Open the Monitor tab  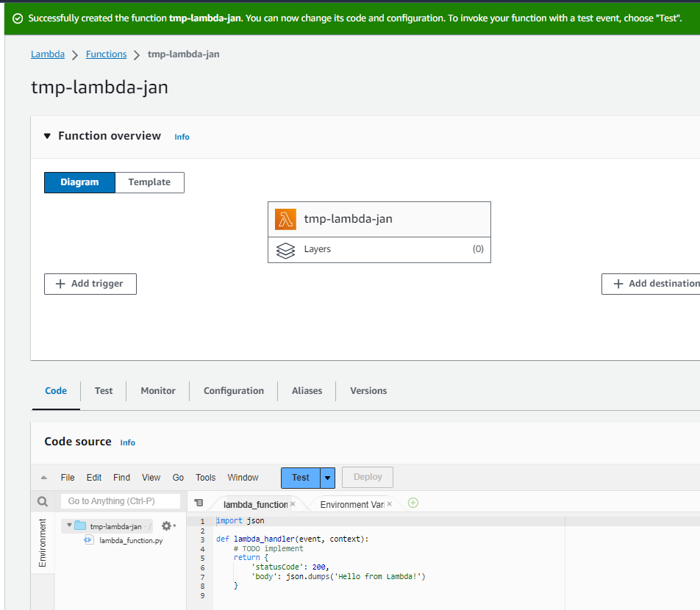coord(158,391)
